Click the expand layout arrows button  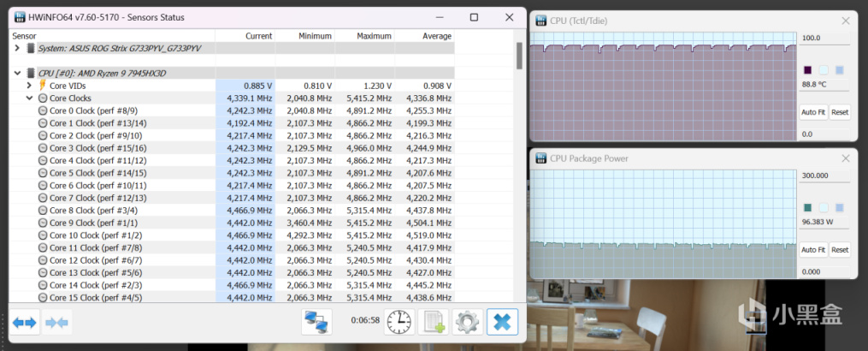point(24,322)
